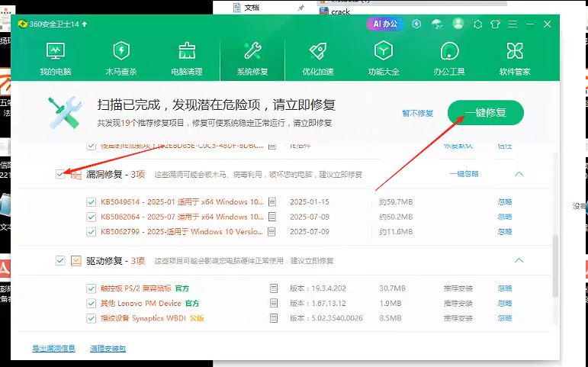Click the 360安全卫士14 logo
588x367 pixels.
coord(22,24)
